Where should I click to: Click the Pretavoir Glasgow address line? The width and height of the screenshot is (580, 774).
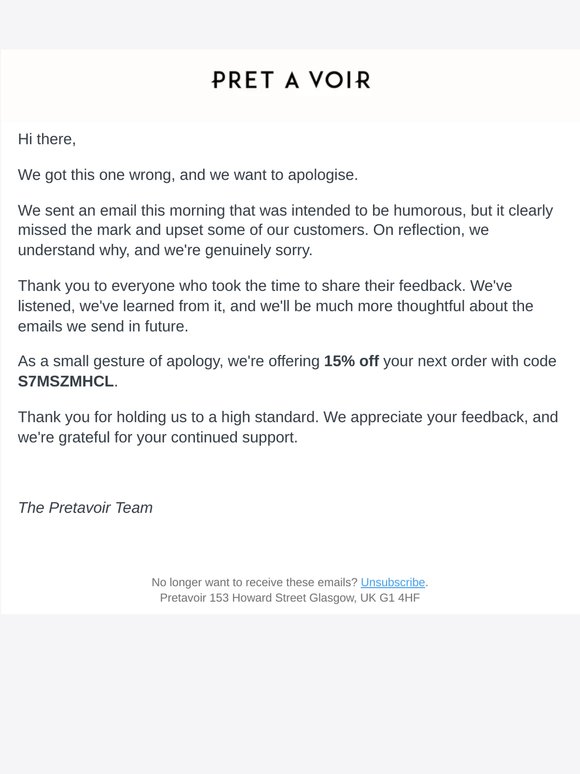(290, 598)
